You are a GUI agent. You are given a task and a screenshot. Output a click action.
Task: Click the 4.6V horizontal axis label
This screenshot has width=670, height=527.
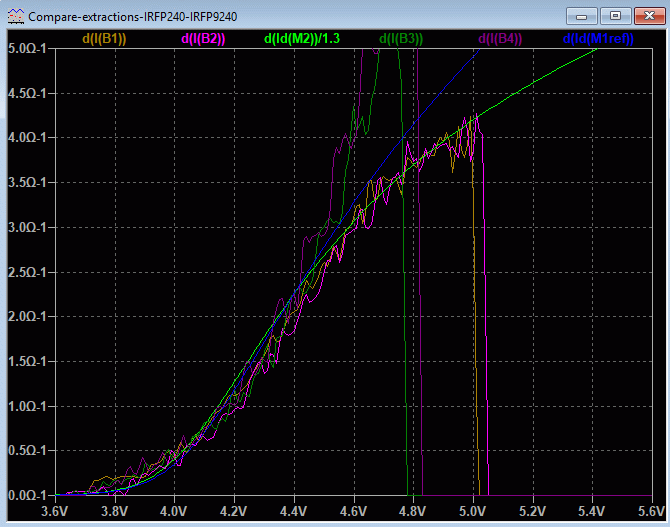coord(353,511)
